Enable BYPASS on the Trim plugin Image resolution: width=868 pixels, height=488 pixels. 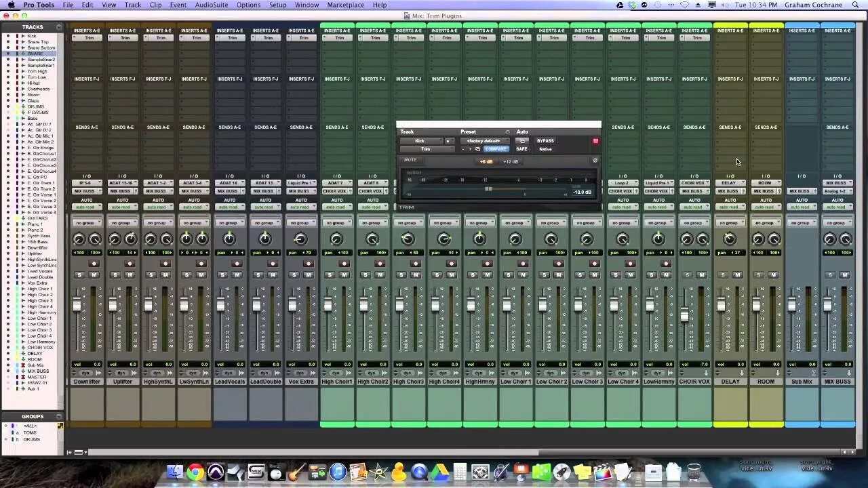[545, 140]
